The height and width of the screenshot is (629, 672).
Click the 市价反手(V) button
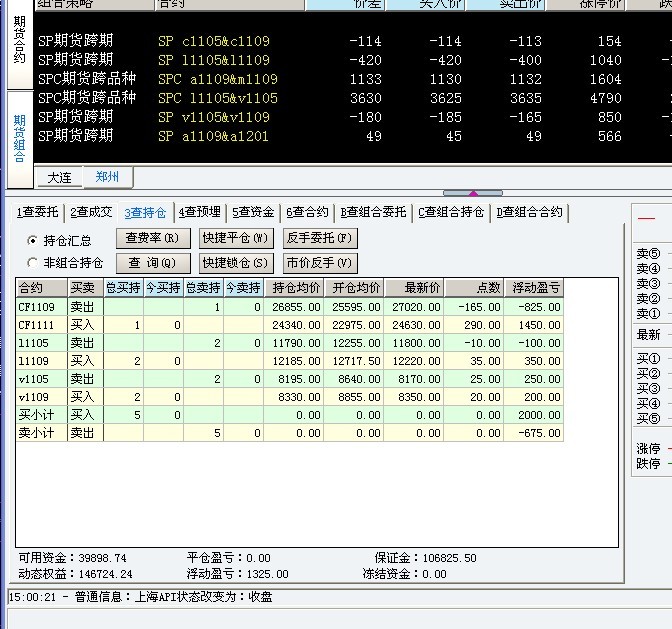pyautogui.click(x=320, y=263)
